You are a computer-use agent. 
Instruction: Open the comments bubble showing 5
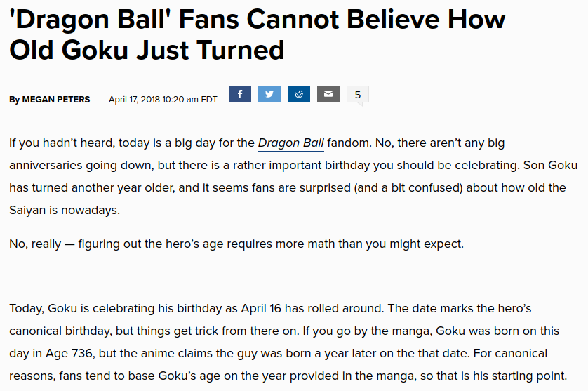358,95
